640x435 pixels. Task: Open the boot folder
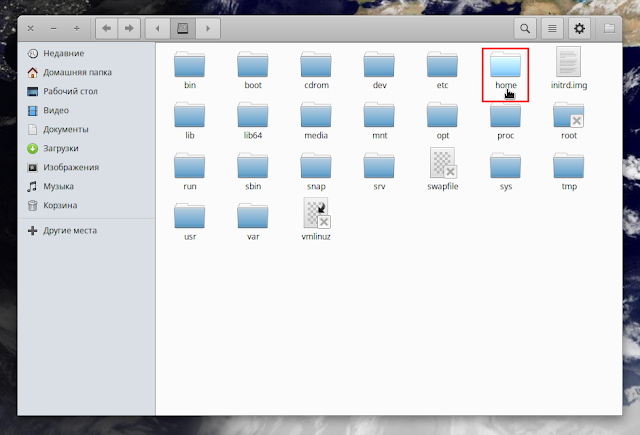[x=253, y=70]
